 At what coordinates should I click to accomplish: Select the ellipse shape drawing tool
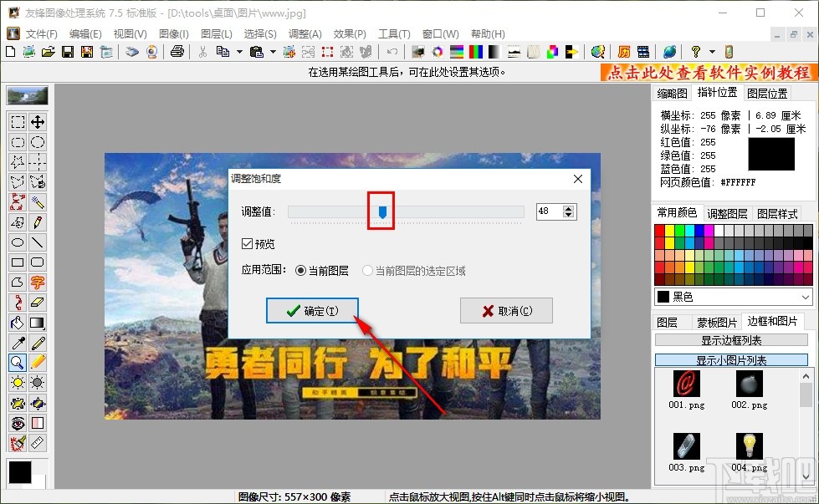point(18,242)
